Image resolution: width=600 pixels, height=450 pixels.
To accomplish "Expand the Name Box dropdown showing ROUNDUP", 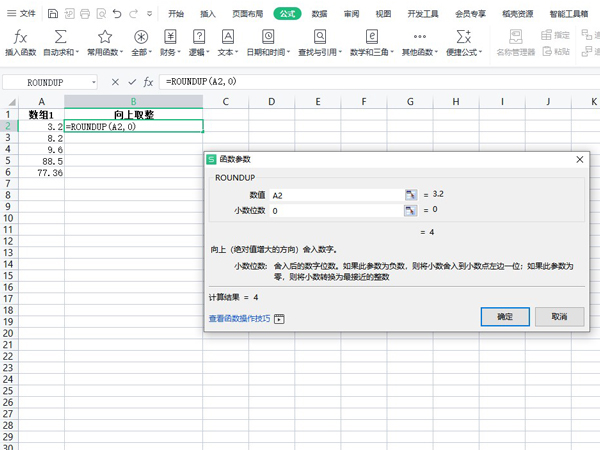I will (94, 82).
